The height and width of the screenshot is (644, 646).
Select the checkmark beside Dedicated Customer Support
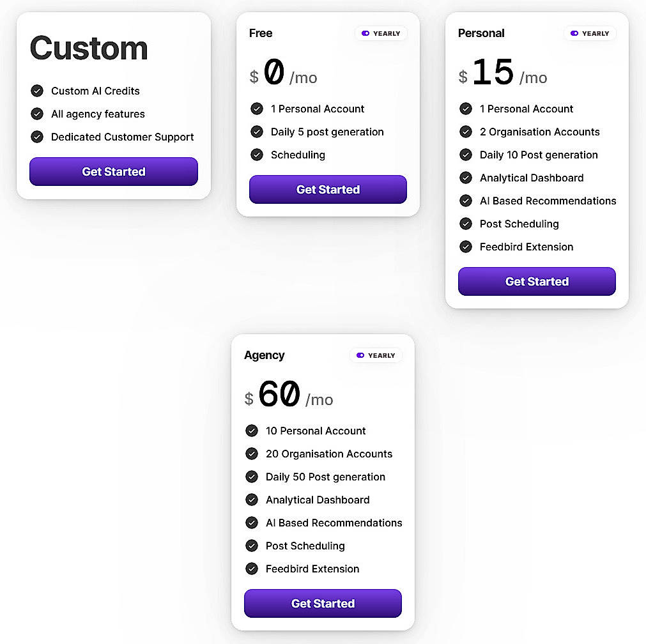coord(38,137)
